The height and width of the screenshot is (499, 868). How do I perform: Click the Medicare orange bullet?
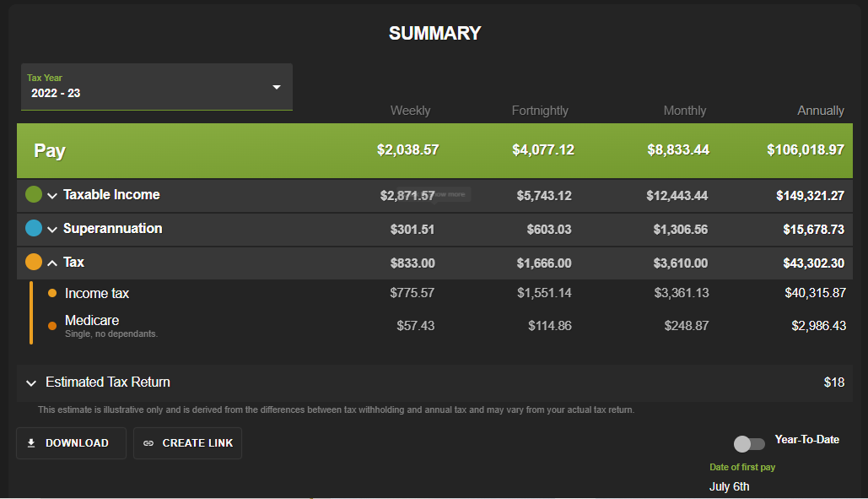point(52,326)
